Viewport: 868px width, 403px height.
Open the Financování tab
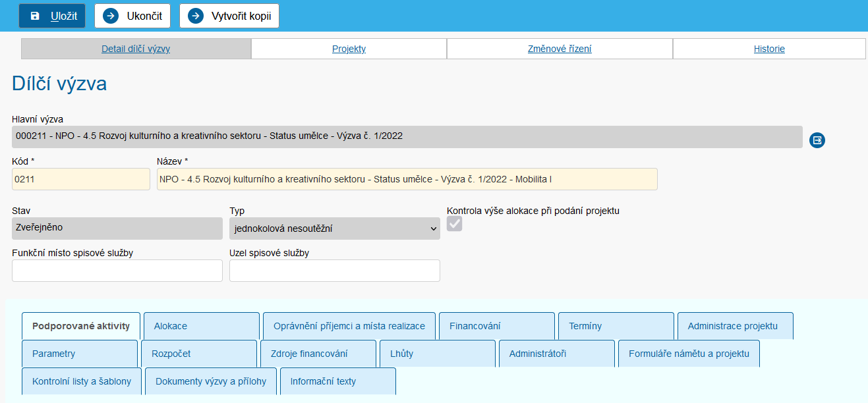click(x=496, y=326)
